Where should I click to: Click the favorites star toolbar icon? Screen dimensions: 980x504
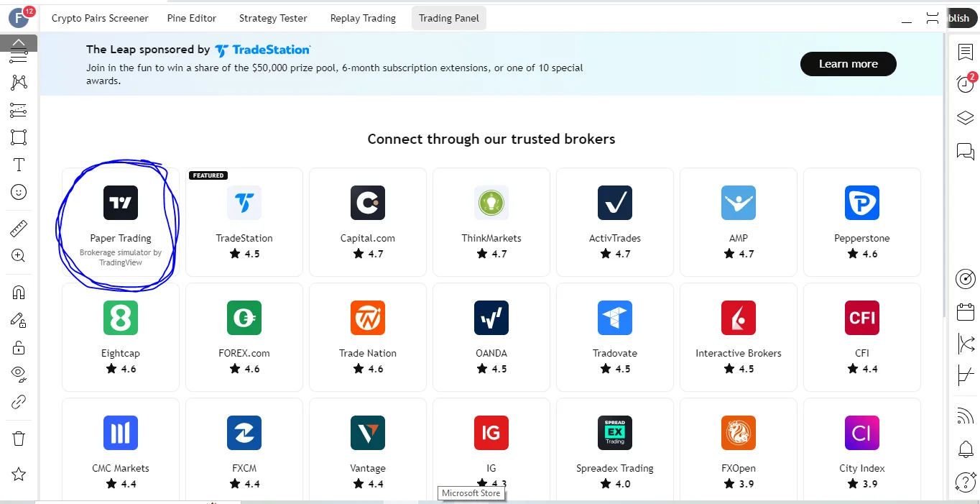click(19, 474)
